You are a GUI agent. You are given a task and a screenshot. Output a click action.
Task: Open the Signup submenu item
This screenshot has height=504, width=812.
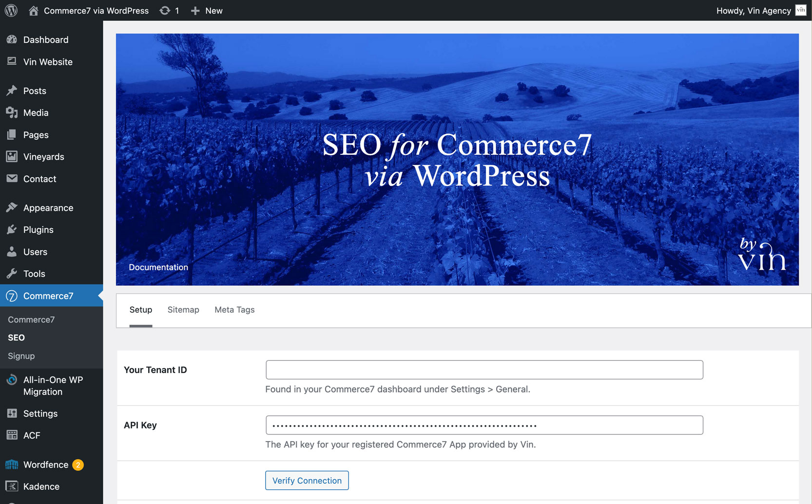tap(21, 356)
